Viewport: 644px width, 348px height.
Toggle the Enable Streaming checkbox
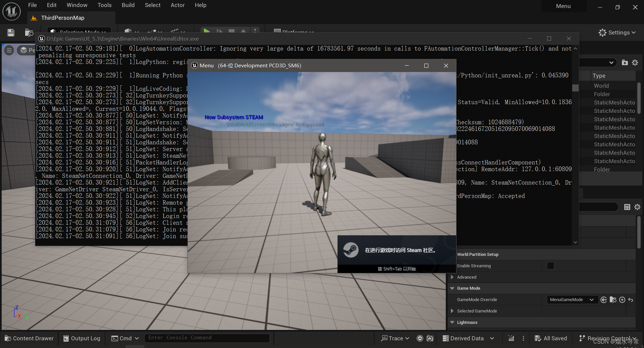[550, 266]
